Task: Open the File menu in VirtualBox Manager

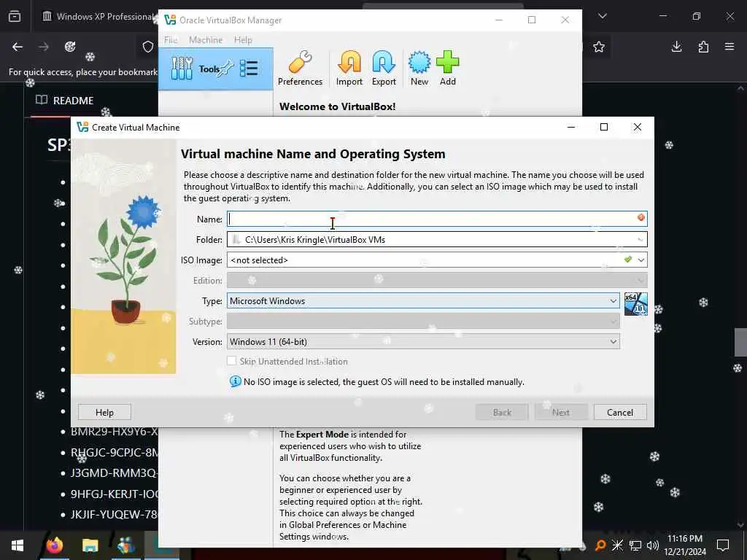Action: 171,40
